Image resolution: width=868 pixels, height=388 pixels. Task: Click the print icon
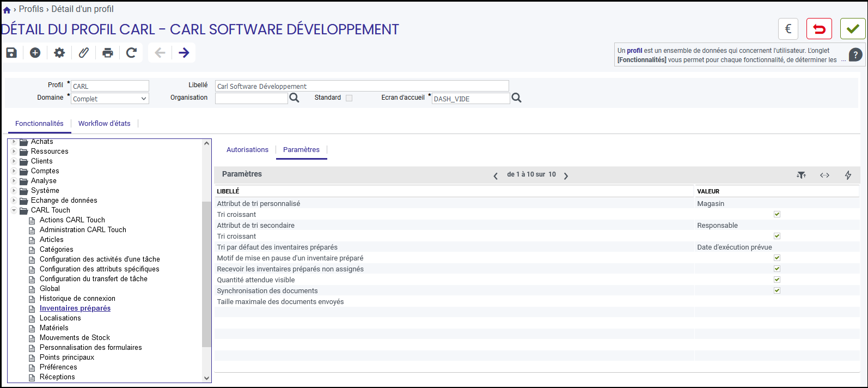[108, 52]
